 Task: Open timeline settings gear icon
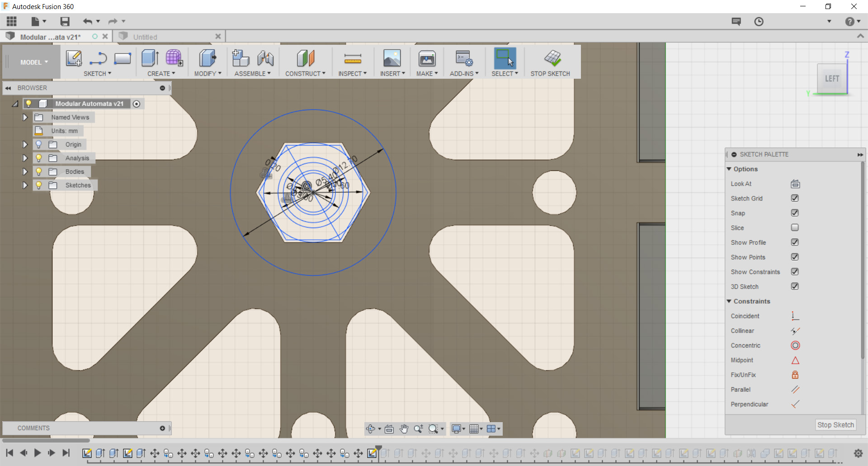[x=858, y=453]
